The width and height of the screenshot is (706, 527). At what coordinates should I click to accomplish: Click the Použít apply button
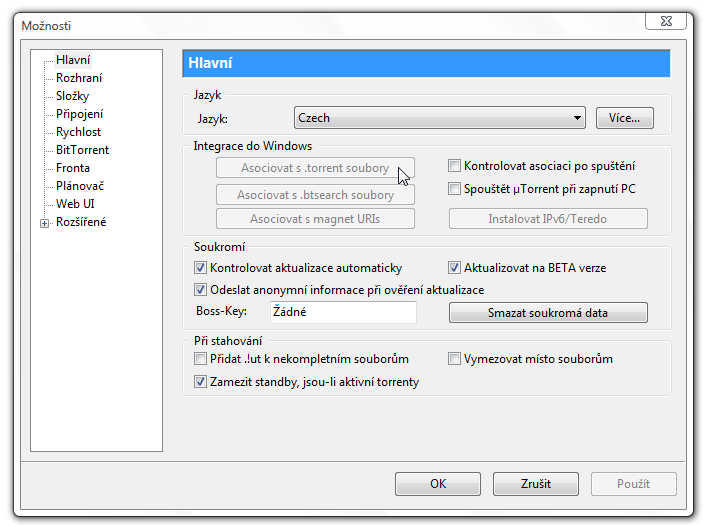click(634, 484)
